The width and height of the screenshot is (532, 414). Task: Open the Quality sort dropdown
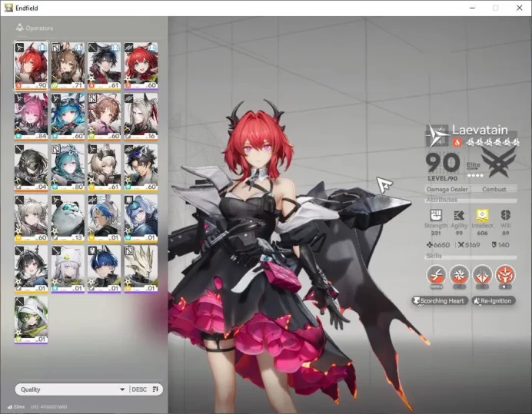pyautogui.click(x=72, y=389)
